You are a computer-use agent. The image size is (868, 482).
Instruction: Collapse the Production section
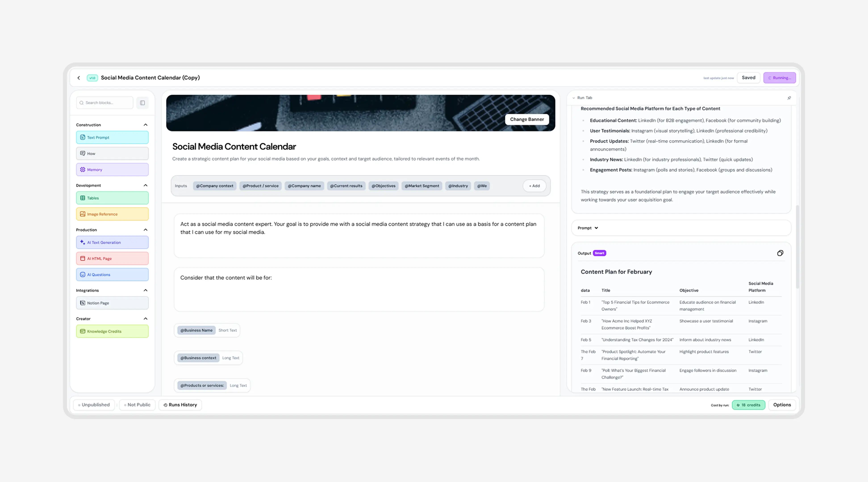click(x=146, y=230)
